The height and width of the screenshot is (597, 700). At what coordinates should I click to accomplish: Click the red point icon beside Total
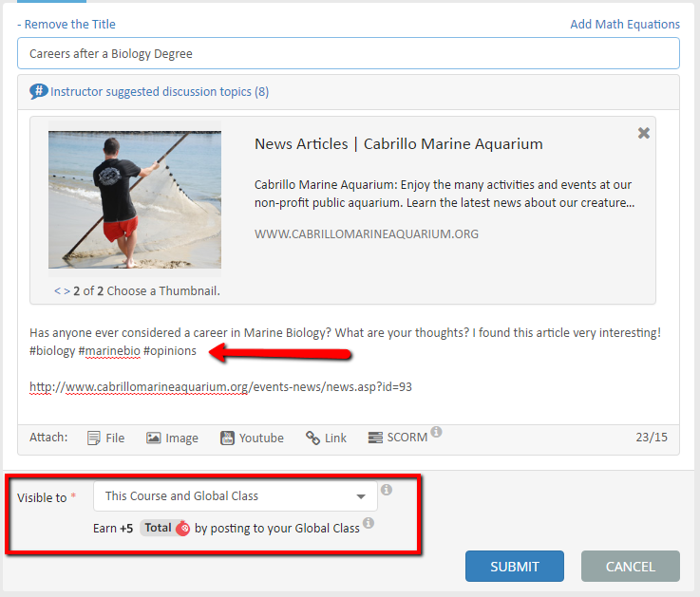(x=182, y=529)
